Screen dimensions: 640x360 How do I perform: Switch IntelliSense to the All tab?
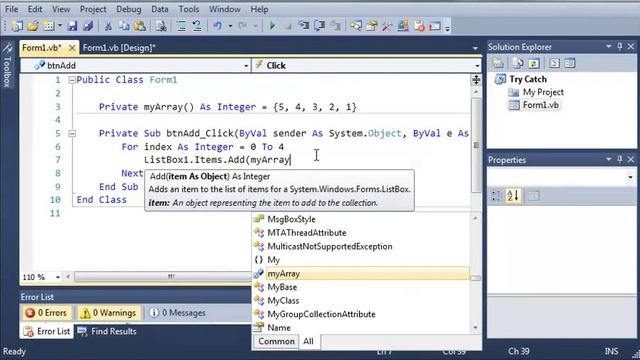pyautogui.click(x=309, y=341)
